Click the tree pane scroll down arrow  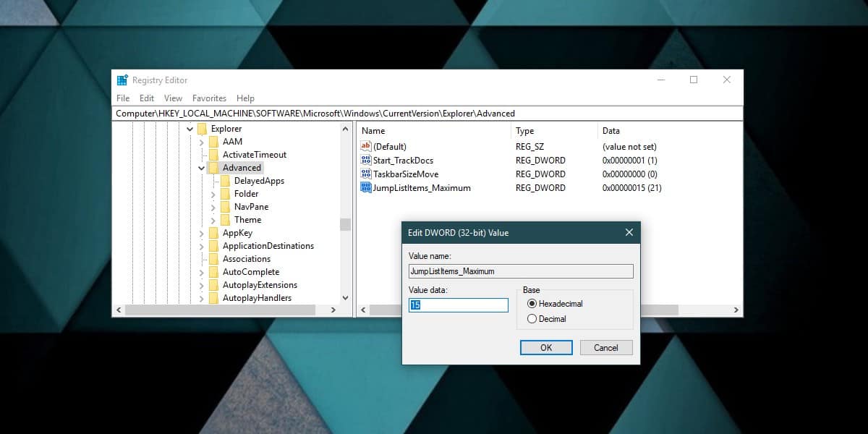pyautogui.click(x=345, y=297)
